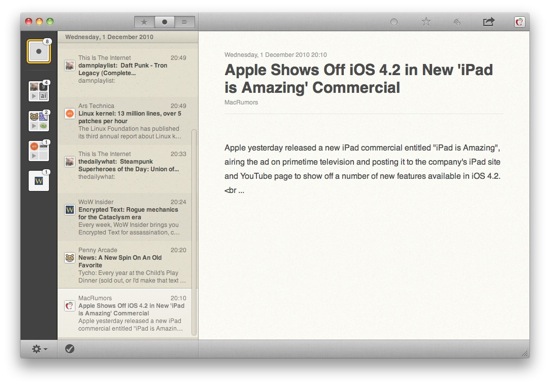Select the unread items sidebar icon
The height and width of the screenshot is (386, 550).
click(39, 51)
